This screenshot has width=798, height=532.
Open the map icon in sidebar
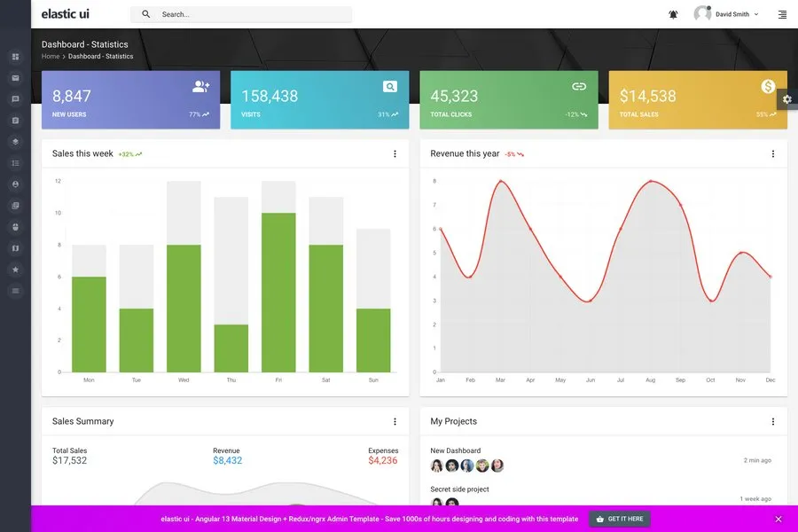pos(15,248)
